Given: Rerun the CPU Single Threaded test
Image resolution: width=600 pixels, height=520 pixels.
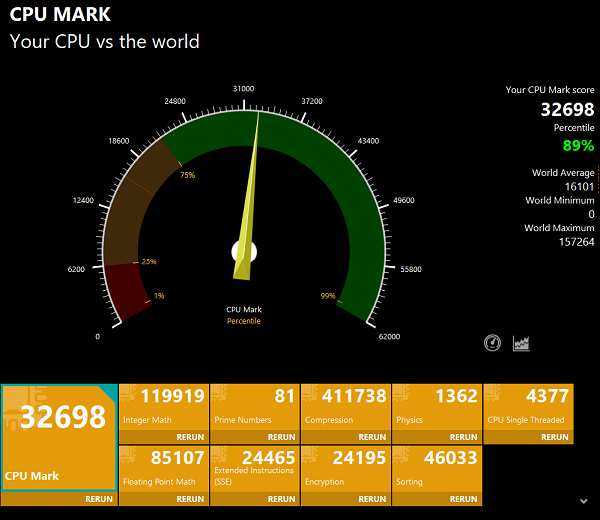Looking at the screenshot, I should point(554,437).
